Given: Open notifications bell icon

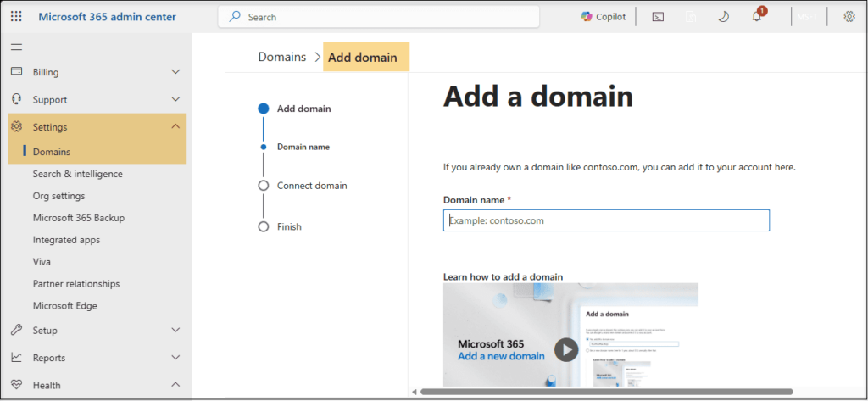Looking at the screenshot, I should click(x=757, y=17).
